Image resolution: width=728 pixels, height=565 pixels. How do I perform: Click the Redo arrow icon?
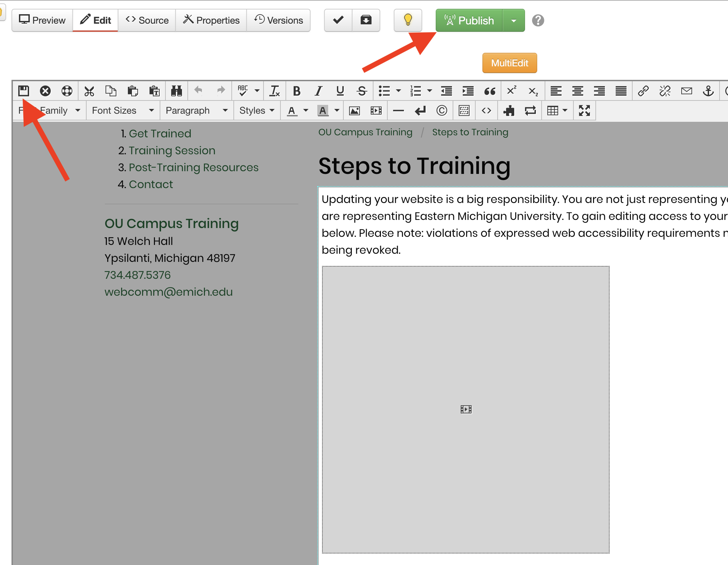coord(221,90)
